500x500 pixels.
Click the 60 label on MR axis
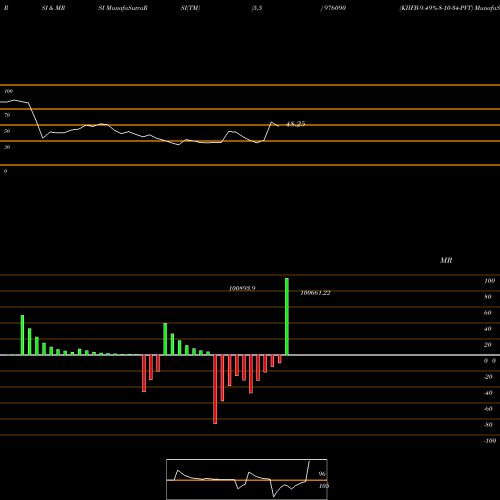point(487,313)
